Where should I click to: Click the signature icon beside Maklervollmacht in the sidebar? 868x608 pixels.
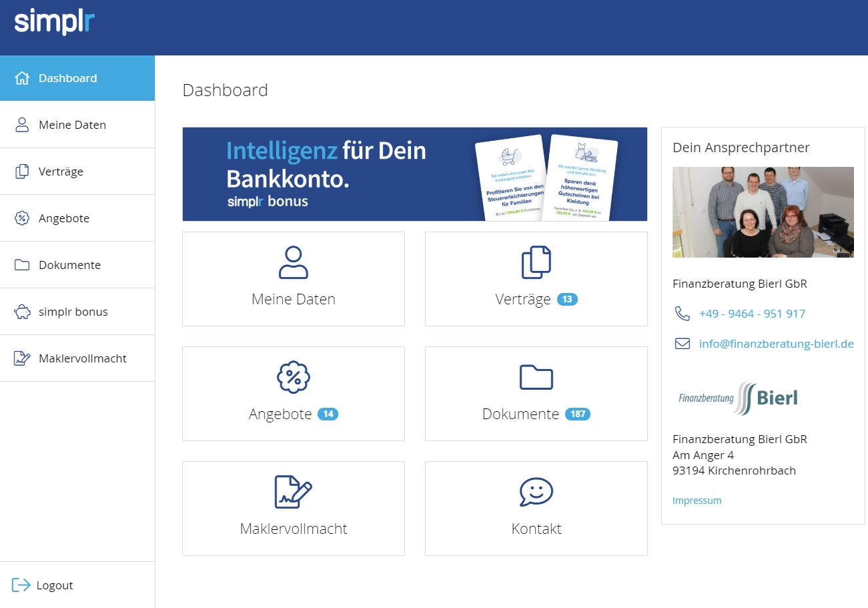tap(22, 358)
